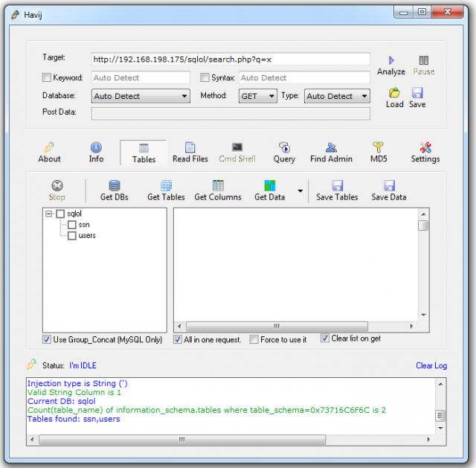Check the users table checkbox
The image size is (476, 468).
(72, 236)
